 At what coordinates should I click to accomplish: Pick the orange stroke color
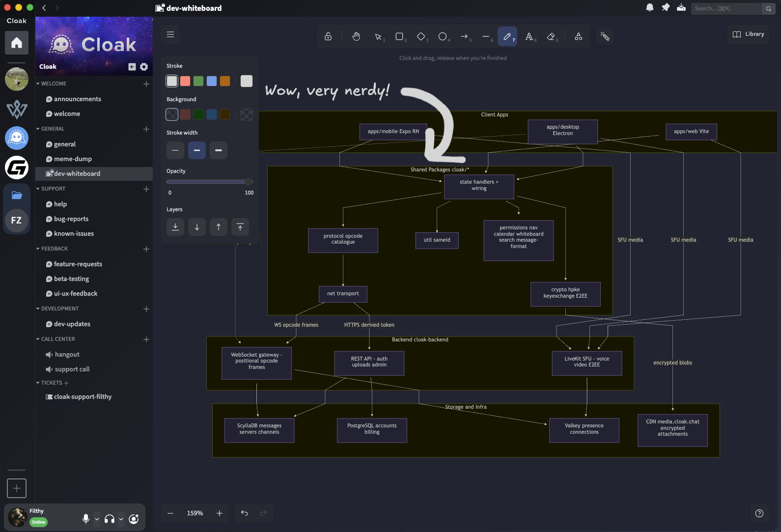225,81
